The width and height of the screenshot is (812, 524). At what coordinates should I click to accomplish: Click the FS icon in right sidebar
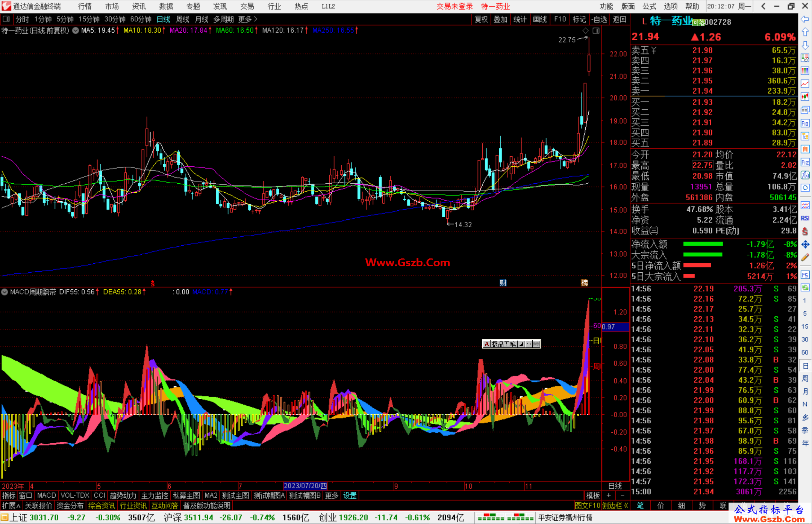(x=805, y=275)
